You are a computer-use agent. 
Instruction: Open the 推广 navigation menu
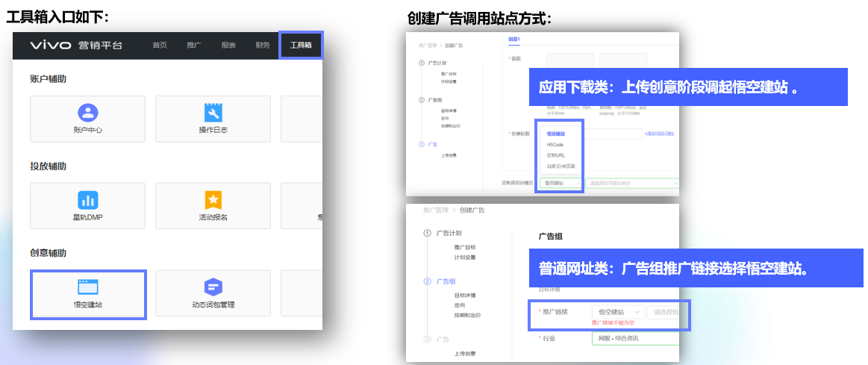pos(194,46)
